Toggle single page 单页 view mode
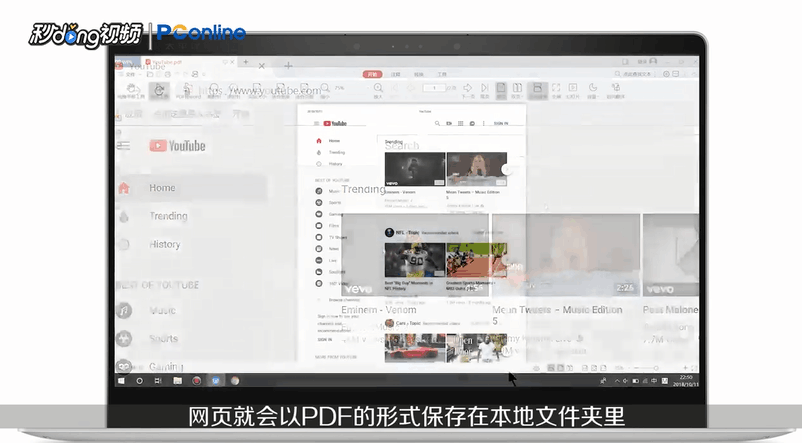 click(x=501, y=91)
